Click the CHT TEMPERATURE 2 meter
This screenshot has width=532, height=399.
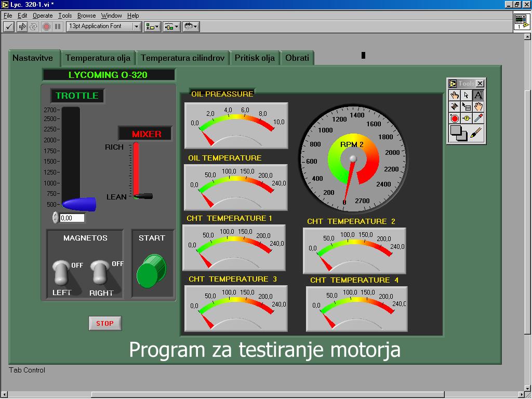(x=354, y=251)
